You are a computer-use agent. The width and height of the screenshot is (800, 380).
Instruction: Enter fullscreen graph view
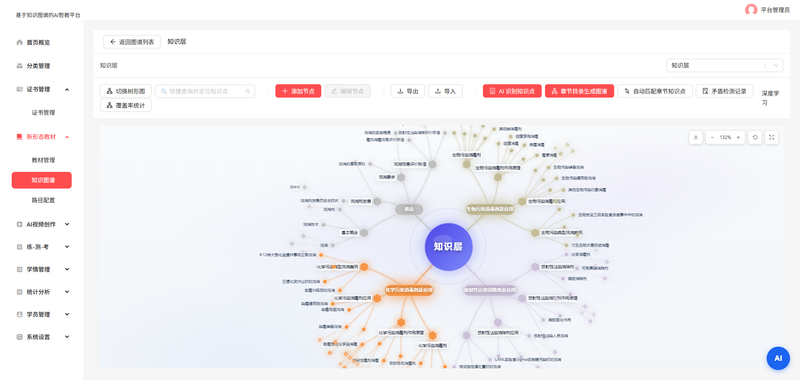[771, 138]
